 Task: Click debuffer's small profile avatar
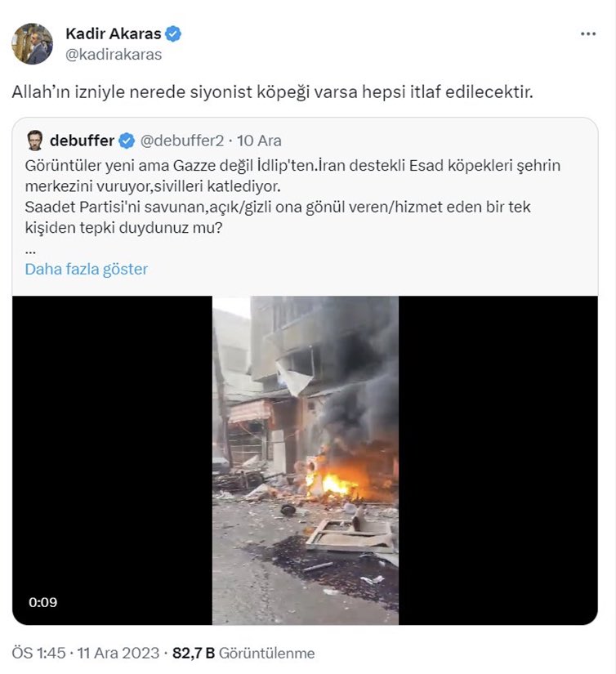coord(35,141)
